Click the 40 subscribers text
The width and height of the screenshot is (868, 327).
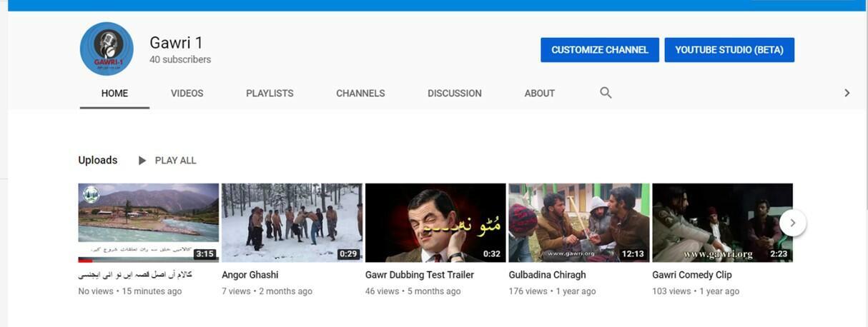click(x=180, y=60)
